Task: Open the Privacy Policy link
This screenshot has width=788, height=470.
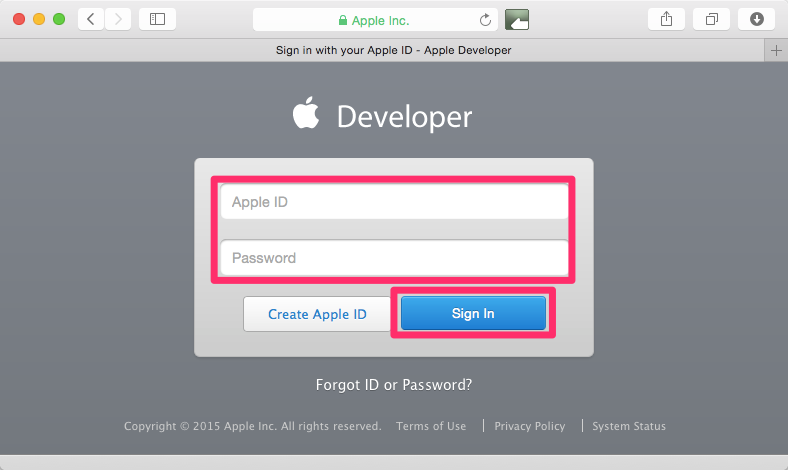Action: 530,426
